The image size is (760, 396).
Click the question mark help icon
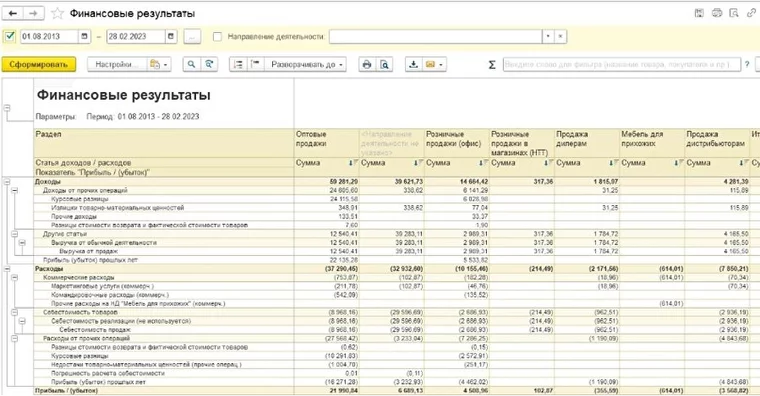(747, 64)
